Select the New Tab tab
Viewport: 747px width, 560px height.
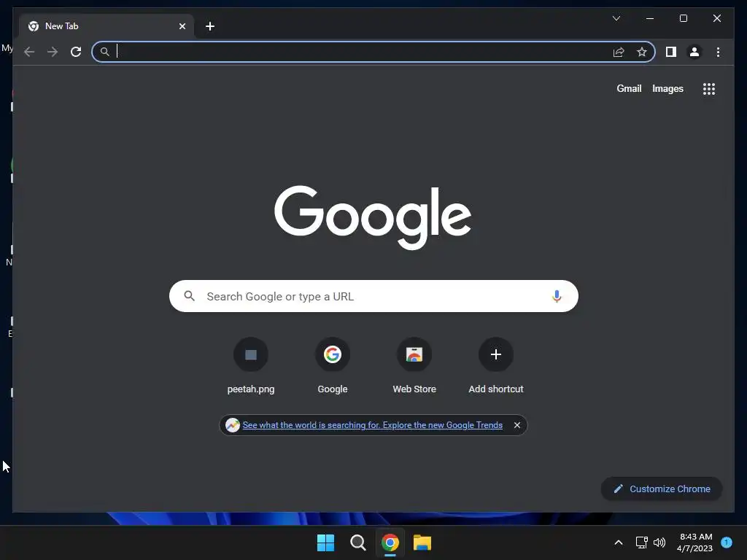tap(107, 26)
